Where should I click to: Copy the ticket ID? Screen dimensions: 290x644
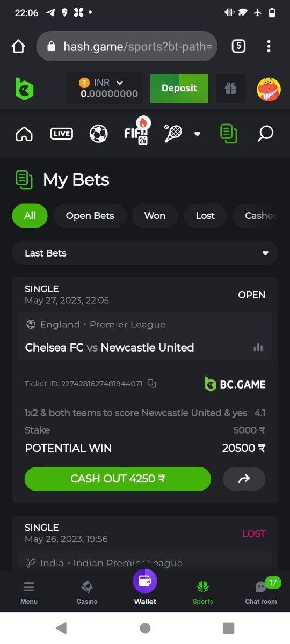click(152, 384)
